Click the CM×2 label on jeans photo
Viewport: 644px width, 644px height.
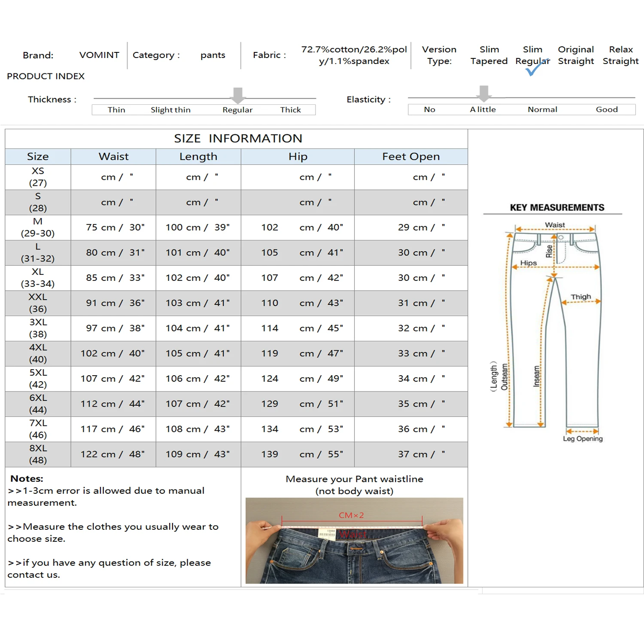point(351,515)
